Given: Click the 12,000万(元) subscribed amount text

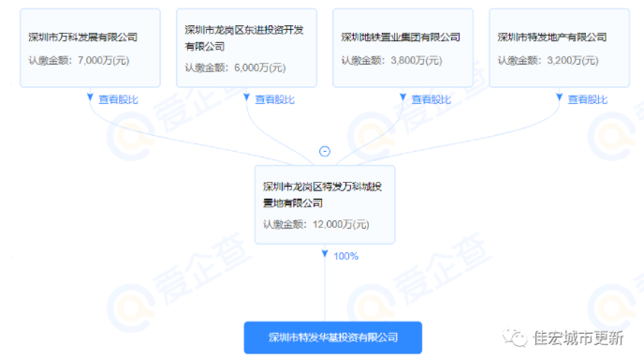Looking at the screenshot, I should tap(341, 225).
